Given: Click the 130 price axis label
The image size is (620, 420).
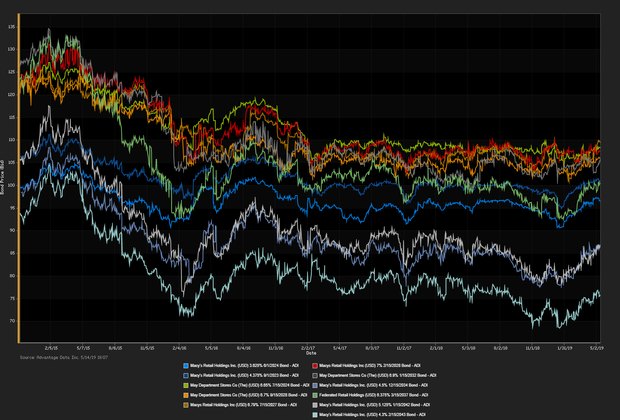Looking at the screenshot, I should tap(11, 49).
